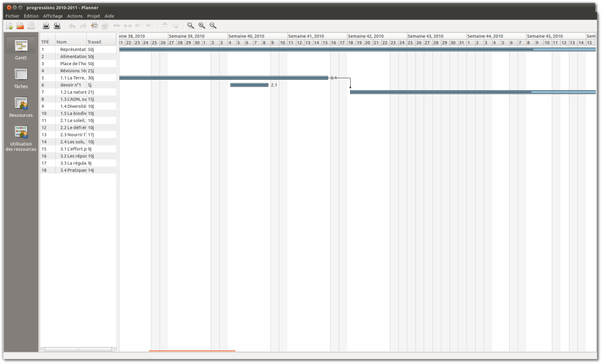Select task 1.3 L'ADN
Viewport: 602px width, 364px height.
click(x=78, y=99)
